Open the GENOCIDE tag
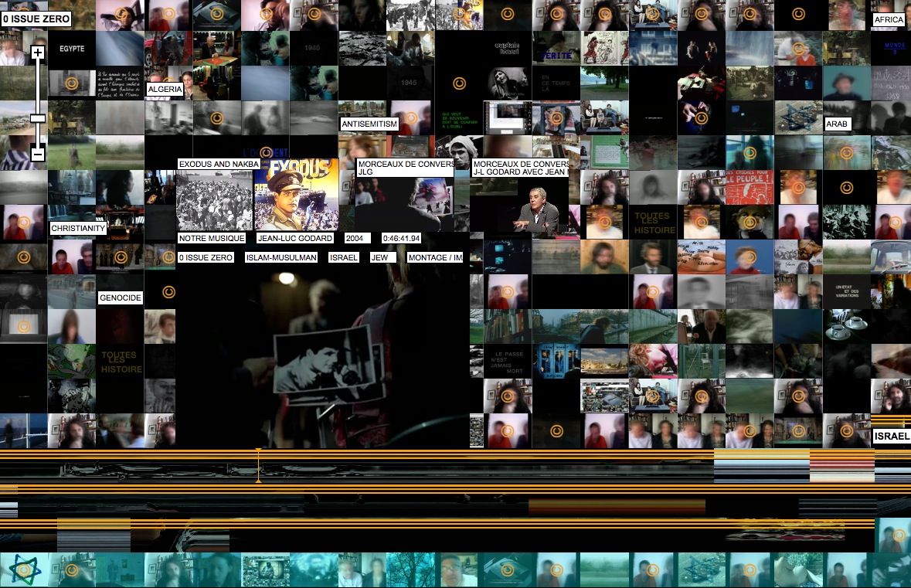 coord(121,297)
